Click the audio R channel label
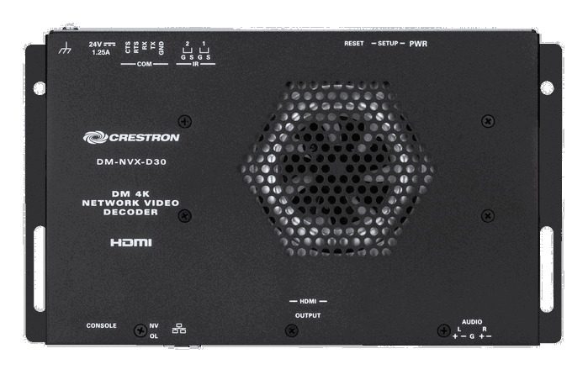The width and height of the screenshot is (588, 375). [x=485, y=329]
